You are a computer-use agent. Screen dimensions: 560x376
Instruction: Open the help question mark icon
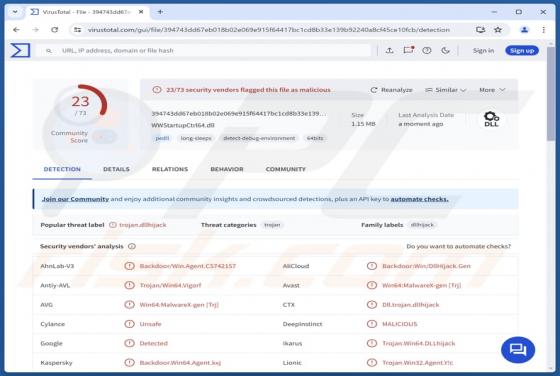[x=427, y=51]
